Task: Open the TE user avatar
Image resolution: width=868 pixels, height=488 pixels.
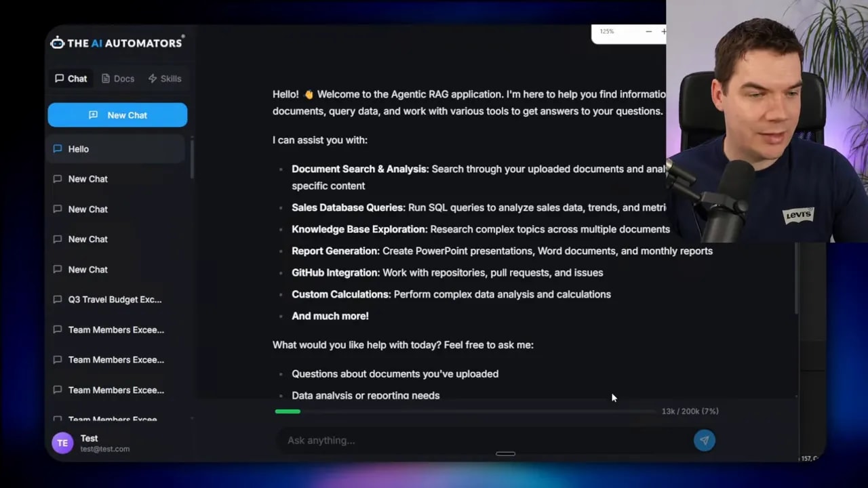Action: click(x=62, y=443)
